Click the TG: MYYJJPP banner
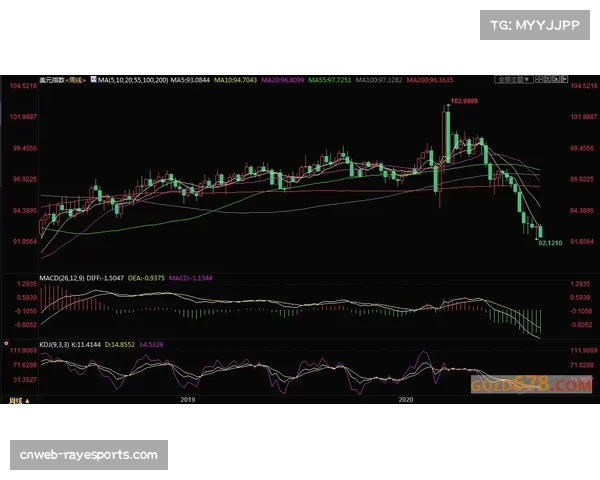The width and height of the screenshot is (600, 480). (x=535, y=24)
